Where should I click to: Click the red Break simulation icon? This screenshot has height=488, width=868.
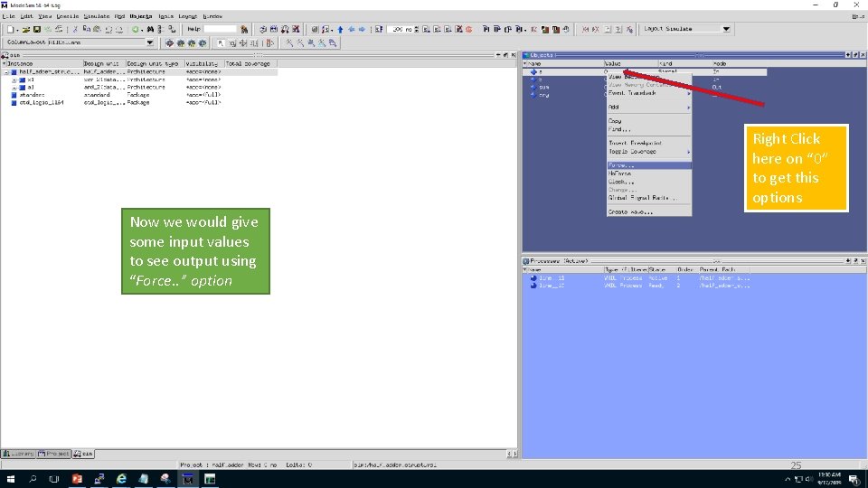[469, 29]
